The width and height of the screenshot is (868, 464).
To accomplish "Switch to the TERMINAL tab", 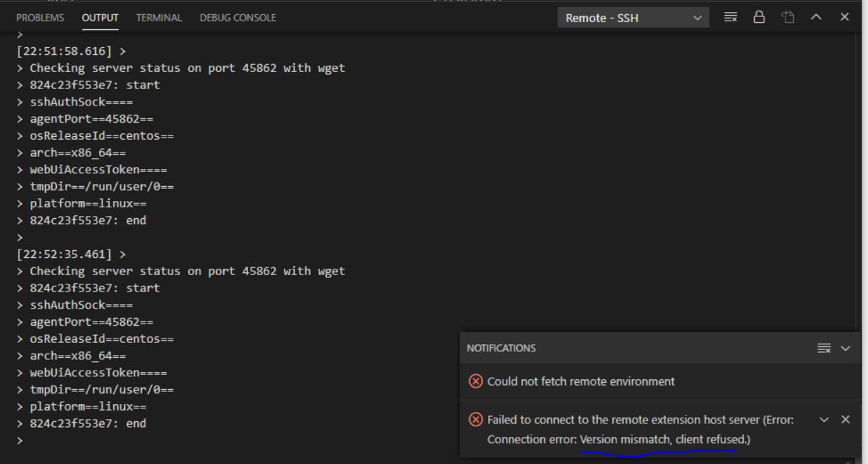I will click(159, 17).
